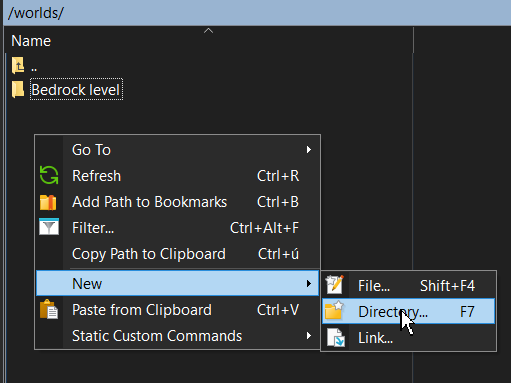Viewport: 511px width, 383px height.
Task: Choose Copy Path to Clipboard
Action: pyautogui.click(x=177, y=254)
